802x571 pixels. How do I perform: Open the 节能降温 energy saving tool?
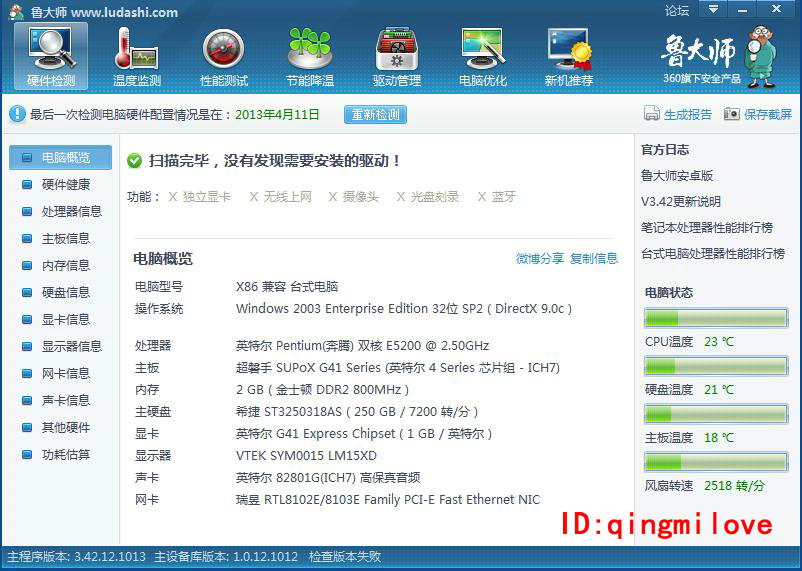pos(310,56)
